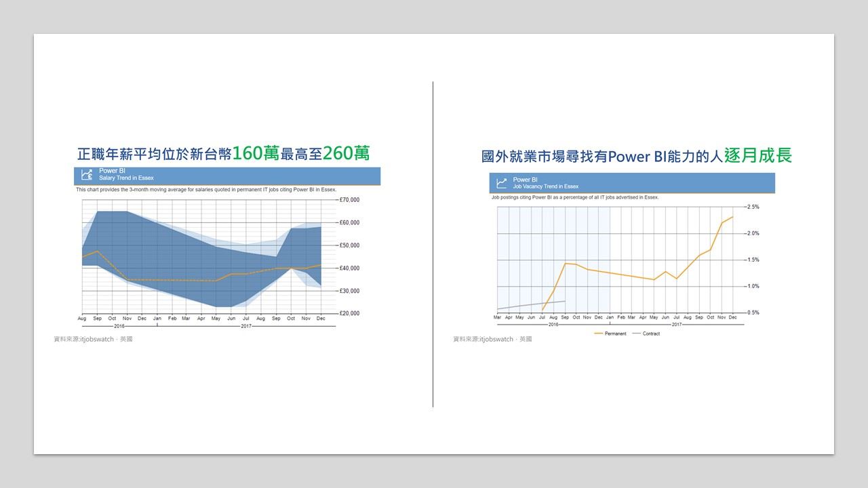Viewport: 868px width, 488px height.
Task: Click the salary chart description text
Action: (205, 190)
